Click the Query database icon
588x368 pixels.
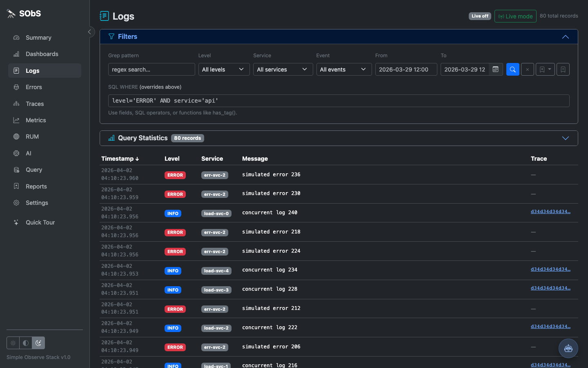click(x=16, y=170)
